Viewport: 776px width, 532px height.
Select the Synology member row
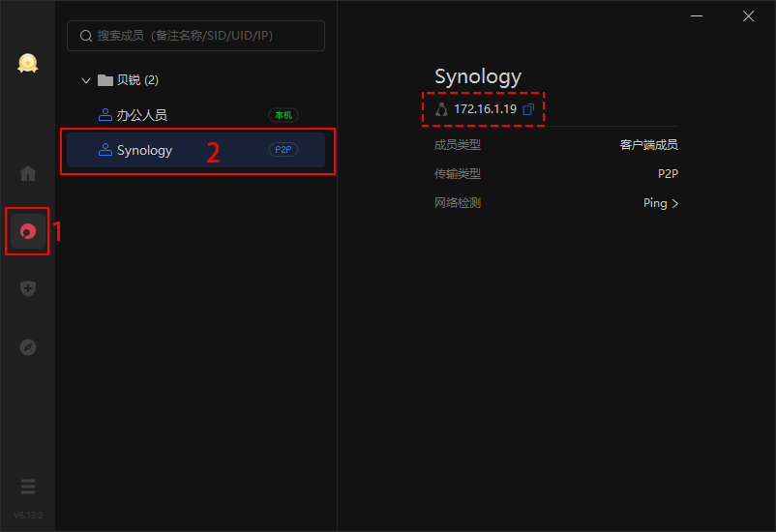coord(196,150)
